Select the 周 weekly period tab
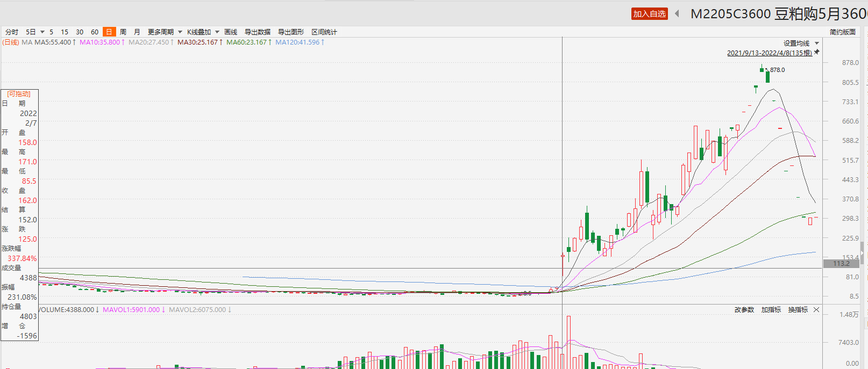The width and height of the screenshot is (868, 369). coord(123,32)
